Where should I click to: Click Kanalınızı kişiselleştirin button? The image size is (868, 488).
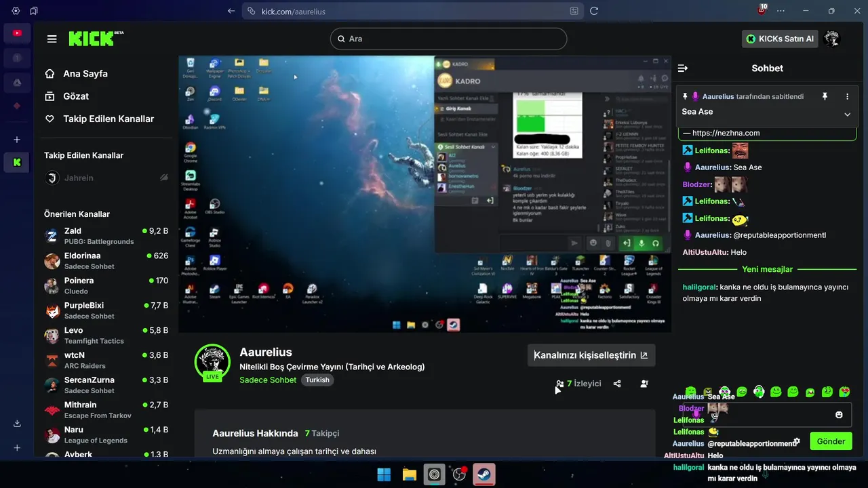pyautogui.click(x=591, y=355)
